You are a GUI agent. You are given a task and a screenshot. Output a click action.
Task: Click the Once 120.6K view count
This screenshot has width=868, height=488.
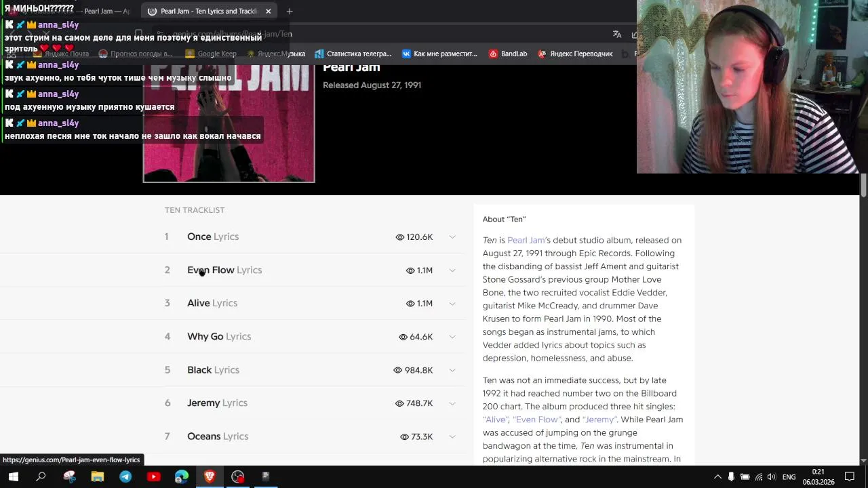pos(414,237)
